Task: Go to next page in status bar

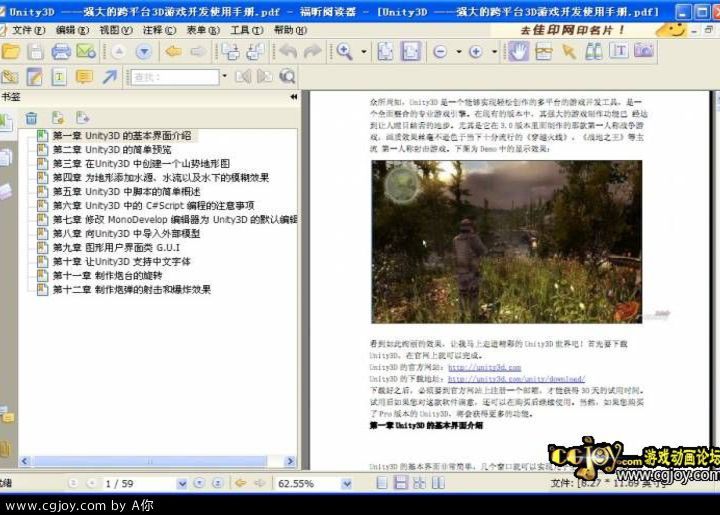Action: tap(199, 483)
